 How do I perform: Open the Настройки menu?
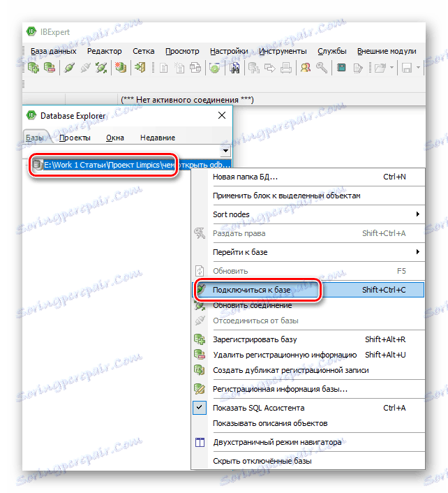tap(229, 51)
